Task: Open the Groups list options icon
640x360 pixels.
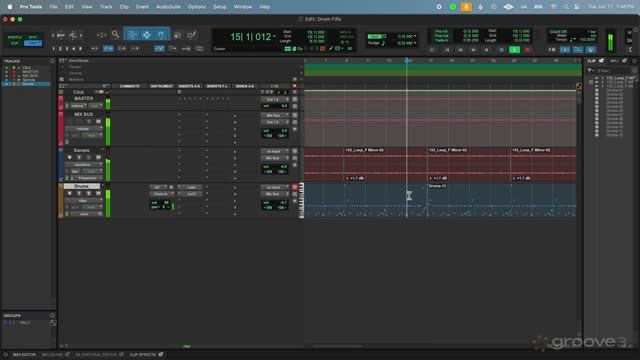Action: [52, 316]
